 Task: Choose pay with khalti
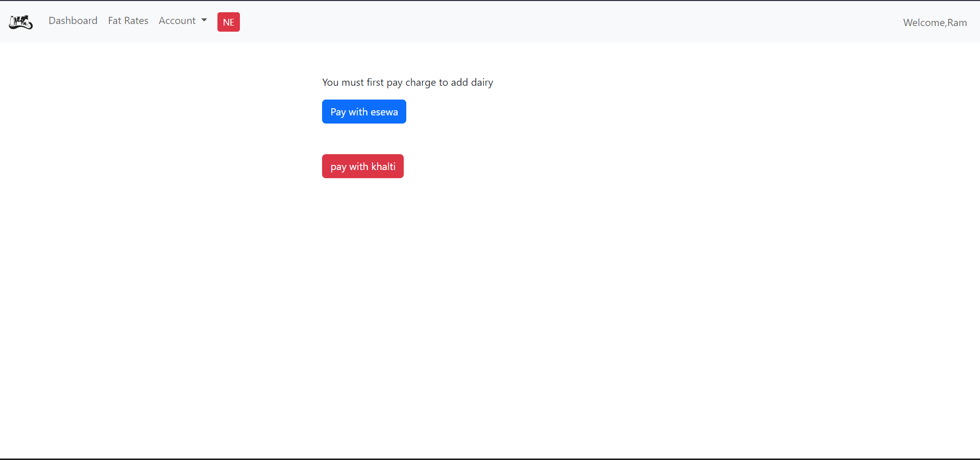point(363,166)
